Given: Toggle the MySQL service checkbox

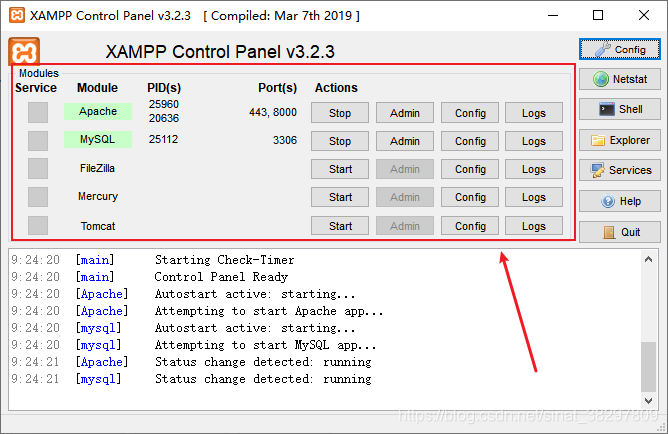Looking at the screenshot, I should (x=38, y=141).
